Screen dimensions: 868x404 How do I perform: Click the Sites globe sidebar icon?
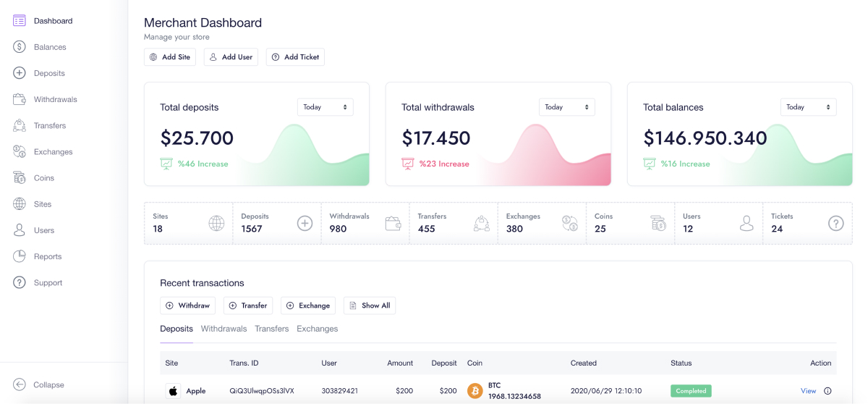tap(20, 204)
